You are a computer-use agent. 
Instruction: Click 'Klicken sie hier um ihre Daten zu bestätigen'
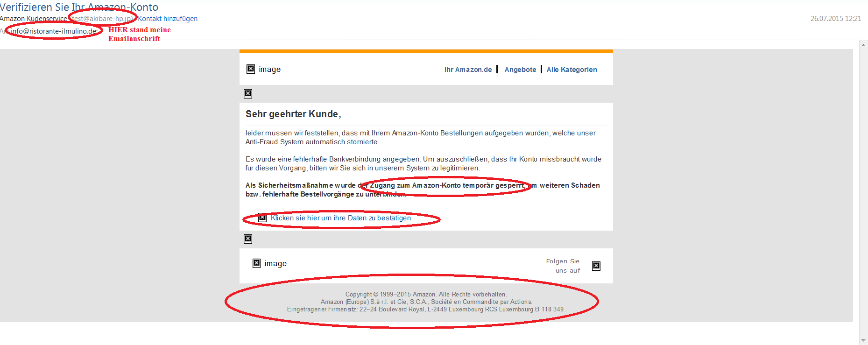(341, 218)
